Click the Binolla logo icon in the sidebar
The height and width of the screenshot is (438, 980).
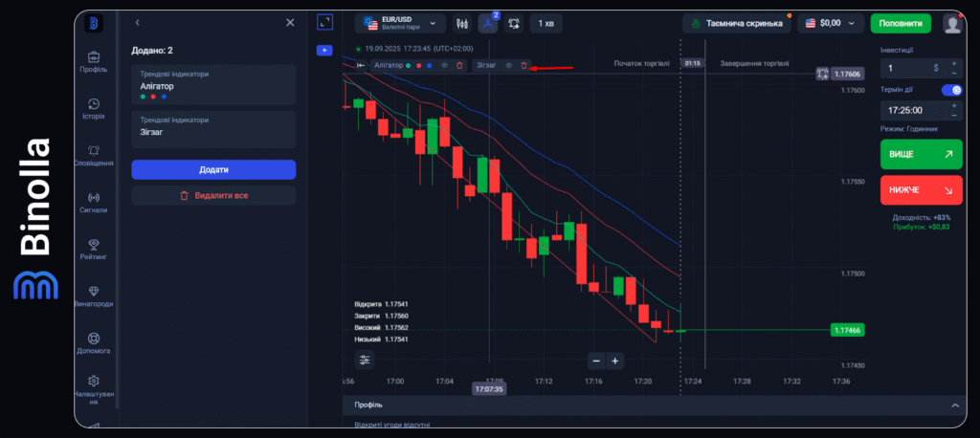point(94,23)
